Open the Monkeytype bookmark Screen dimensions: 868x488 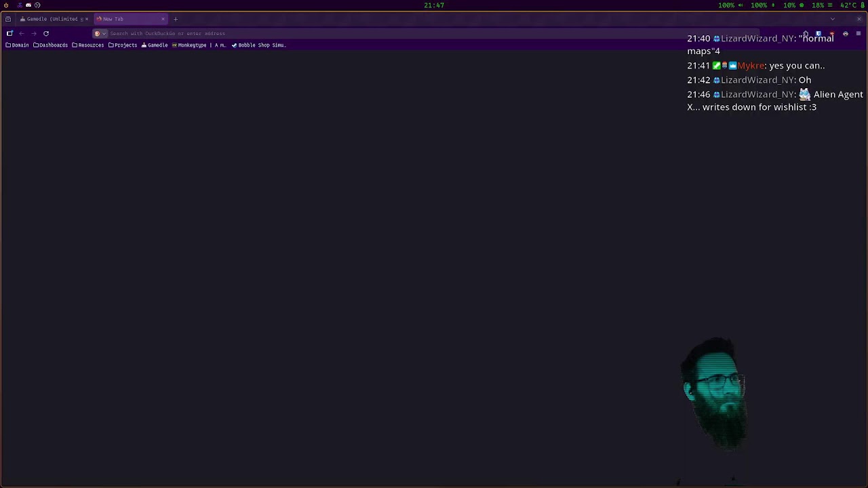(199, 45)
